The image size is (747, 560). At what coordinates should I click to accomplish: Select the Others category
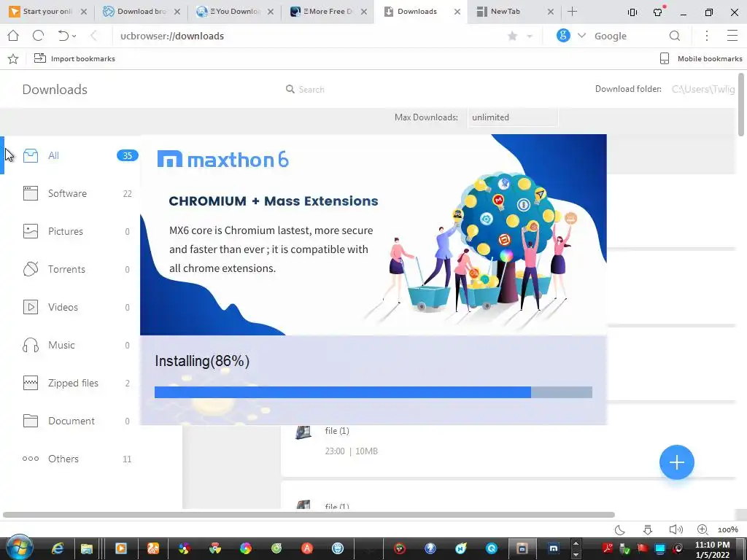point(71,459)
